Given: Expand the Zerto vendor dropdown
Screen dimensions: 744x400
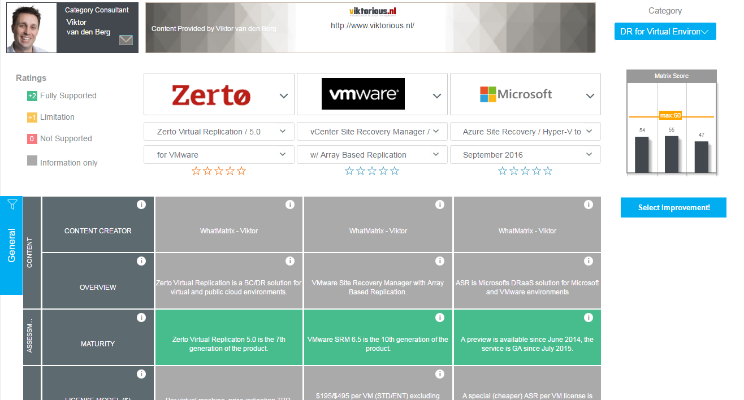Looking at the screenshot, I should [285, 96].
